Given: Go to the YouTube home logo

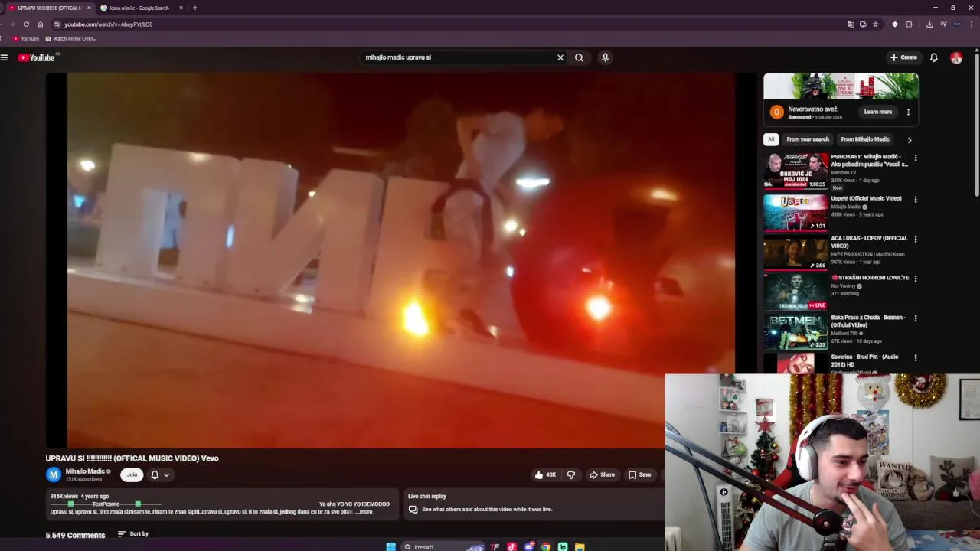Looking at the screenshot, I should coord(37,57).
